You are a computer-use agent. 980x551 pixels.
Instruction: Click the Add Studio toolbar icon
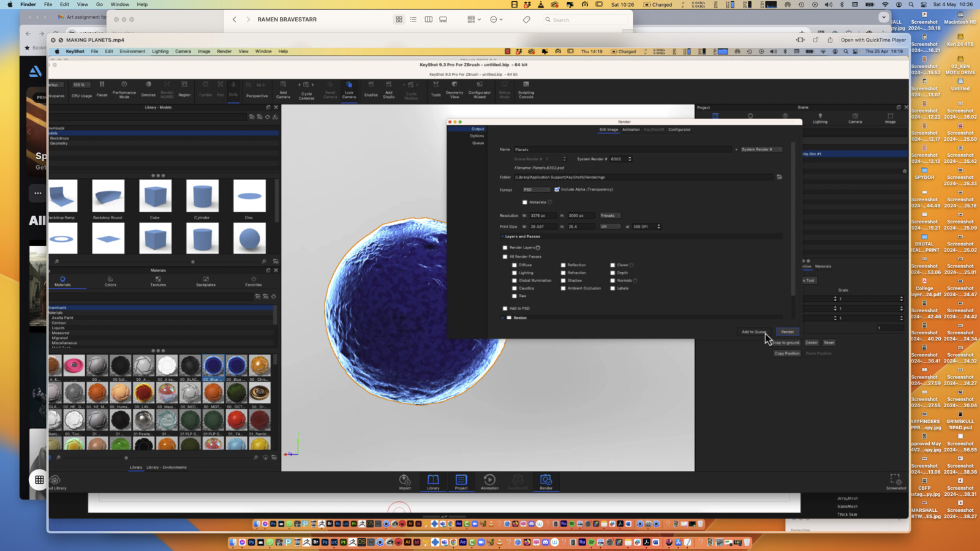click(x=389, y=89)
